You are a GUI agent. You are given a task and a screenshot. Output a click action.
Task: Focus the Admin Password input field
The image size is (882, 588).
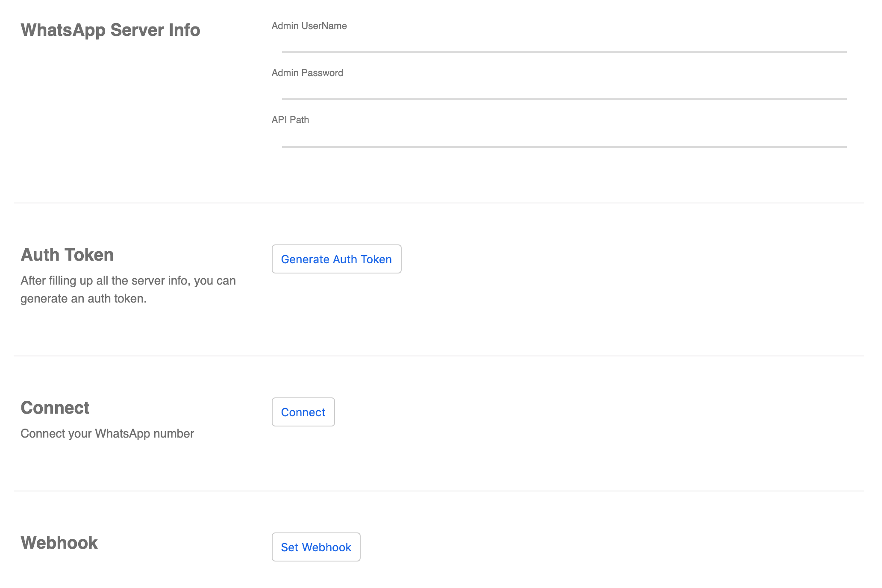(564, 91)
